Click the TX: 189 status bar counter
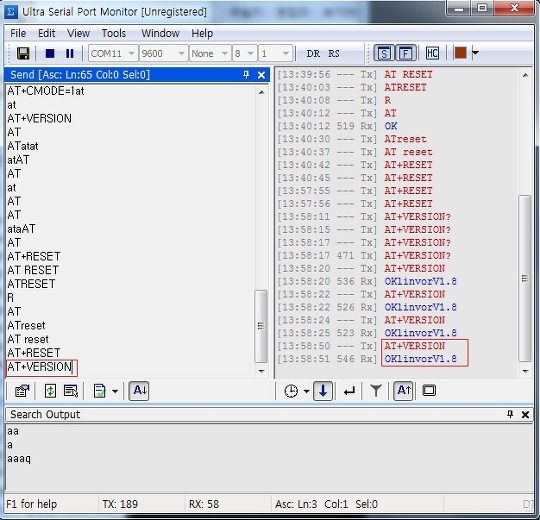Viewport: 540px width, 520px height. tap(120, 504)
